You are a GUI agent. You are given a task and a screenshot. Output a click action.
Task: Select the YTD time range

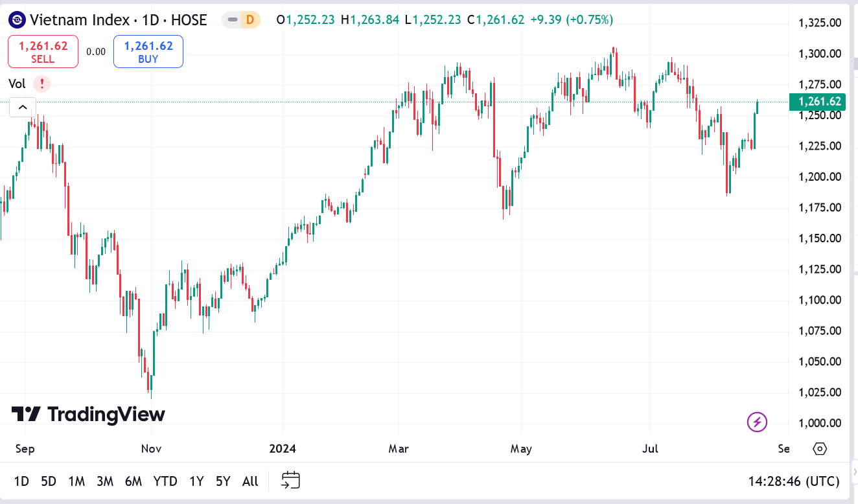(165, 481)
